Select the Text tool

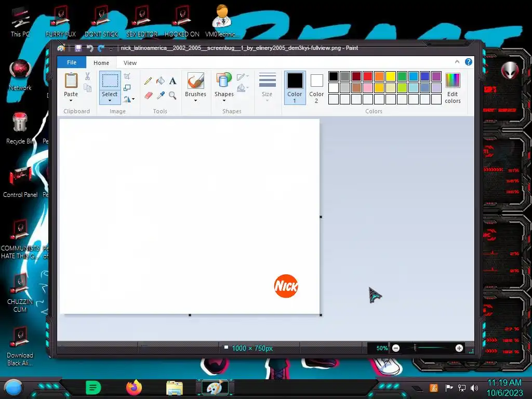coord(172,81)
